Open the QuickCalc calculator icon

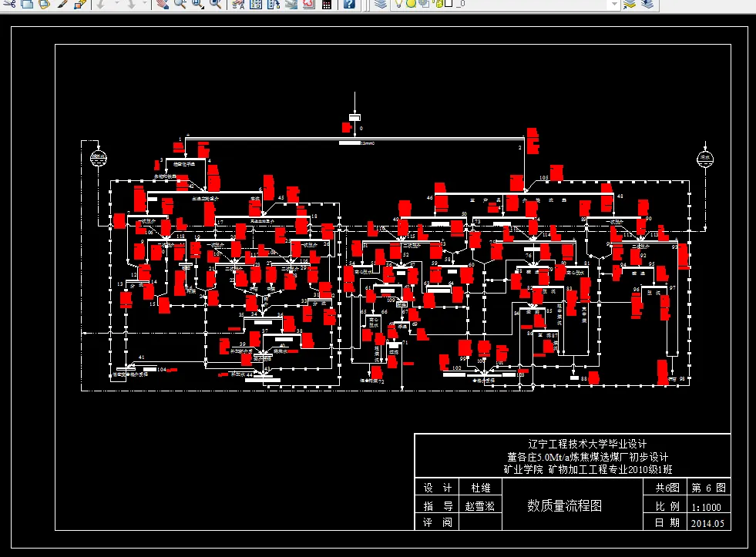click(x=327, y=4)
